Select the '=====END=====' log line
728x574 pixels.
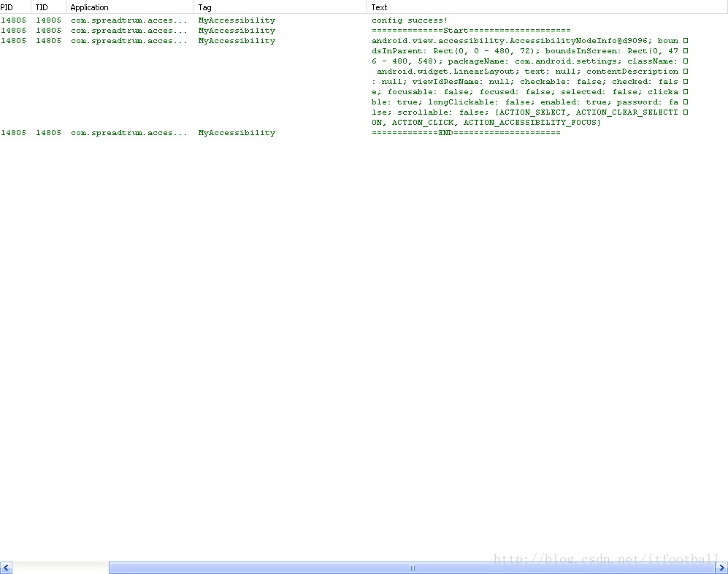pos(466,133)
